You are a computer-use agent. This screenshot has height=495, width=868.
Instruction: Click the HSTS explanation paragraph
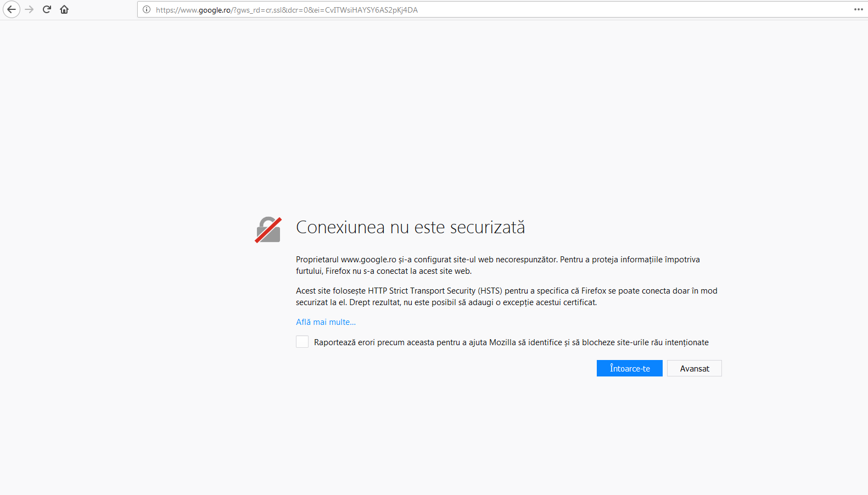pyautogui.click(x=507, y=296)
